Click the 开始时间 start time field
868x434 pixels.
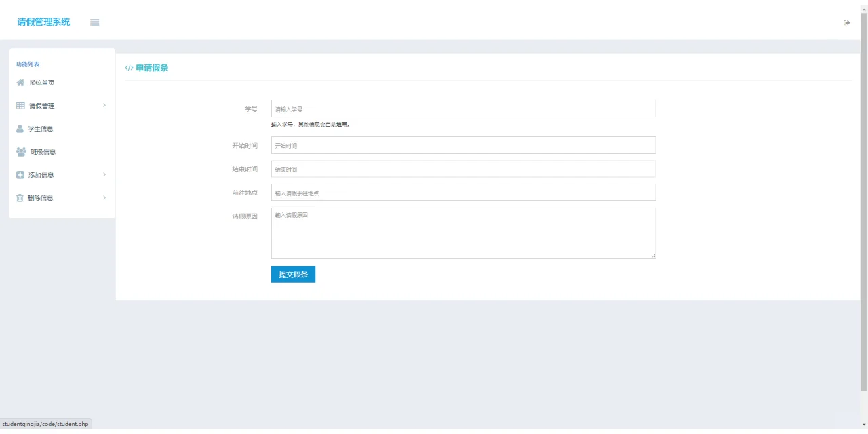463,145
